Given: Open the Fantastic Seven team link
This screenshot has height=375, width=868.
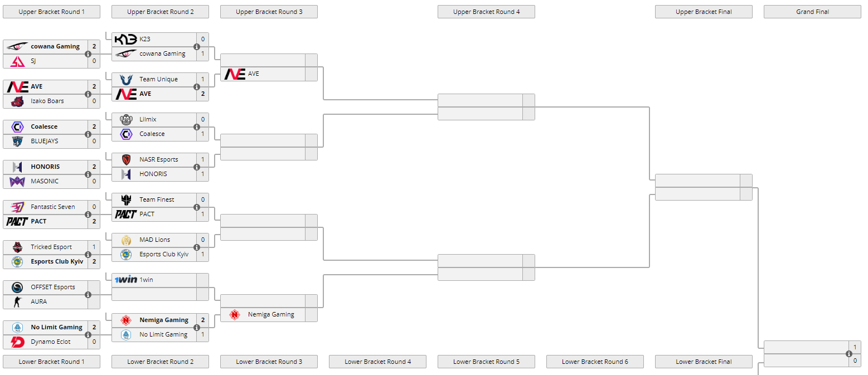Looking at the screenshot, I should click(52, 207).
